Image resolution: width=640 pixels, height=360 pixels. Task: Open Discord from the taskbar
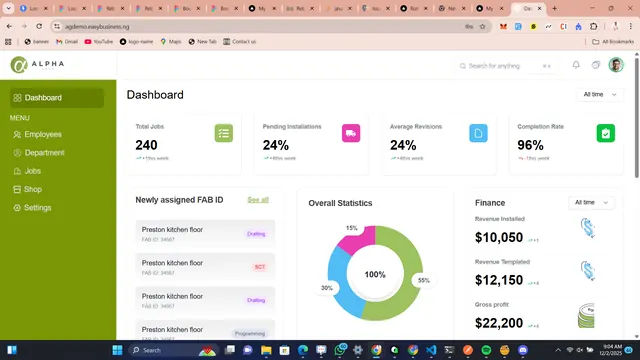tap(523, 350)
